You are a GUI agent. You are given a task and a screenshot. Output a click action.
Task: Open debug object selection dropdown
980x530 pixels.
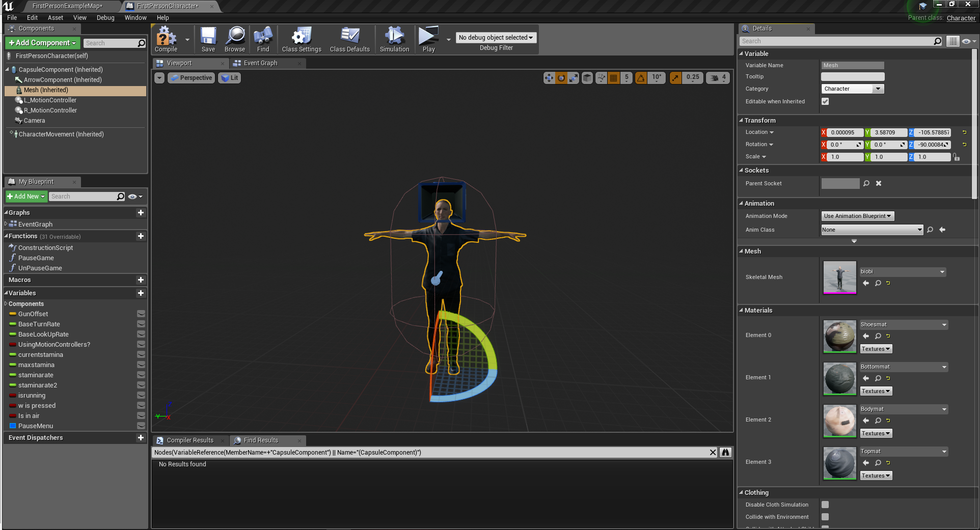[496, 38]
